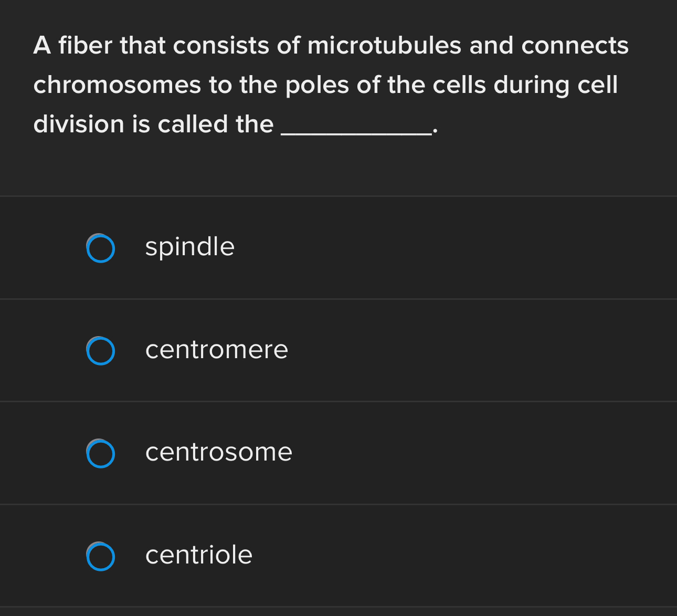The height and width of the screenshot is (616, 677).
Task: Click the answer option labeled spindle
Action: pyautogui.click(x=189, y=247)
